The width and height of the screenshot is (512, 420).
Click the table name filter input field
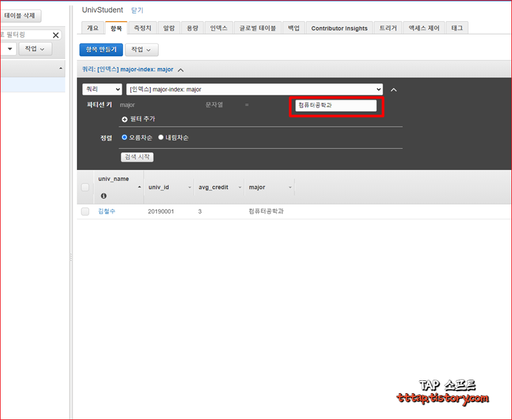pyautogui.click(x=26, y=35)
